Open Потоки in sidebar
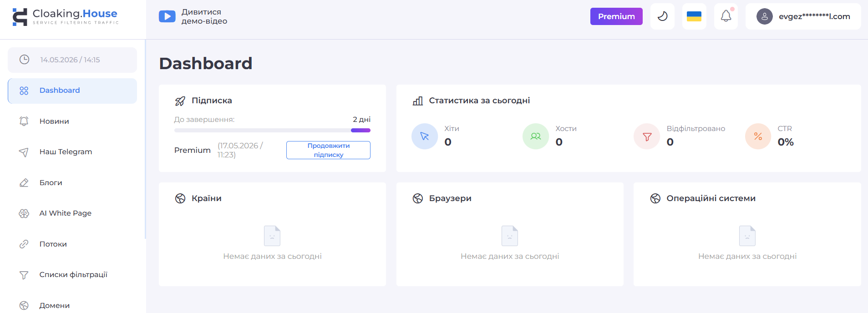Viewport: 868px width, 313px height. (72, 244)
